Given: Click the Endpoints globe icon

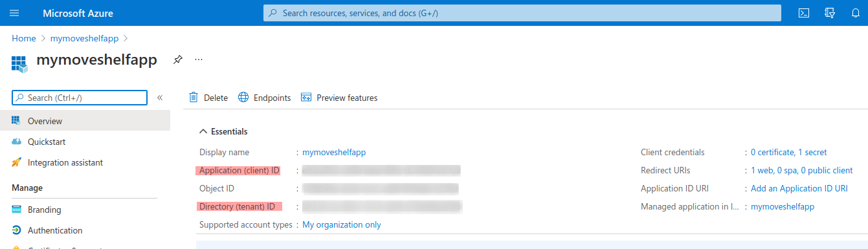Looking at the screenshot, I should 243,98.
